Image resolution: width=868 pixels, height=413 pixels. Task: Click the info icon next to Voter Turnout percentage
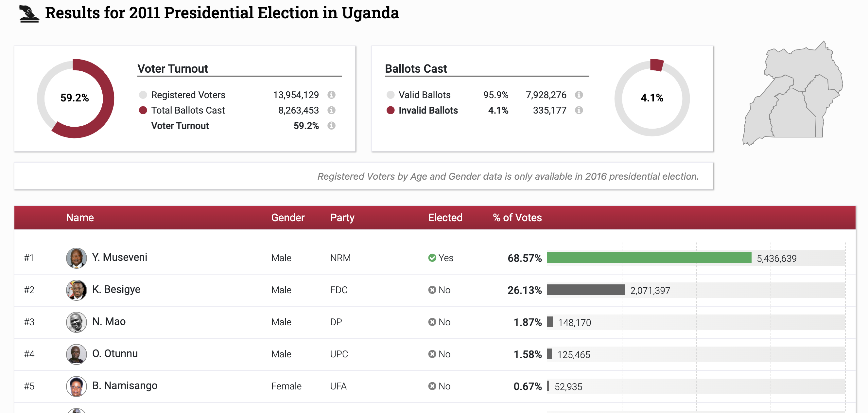(x=332, y=126)
